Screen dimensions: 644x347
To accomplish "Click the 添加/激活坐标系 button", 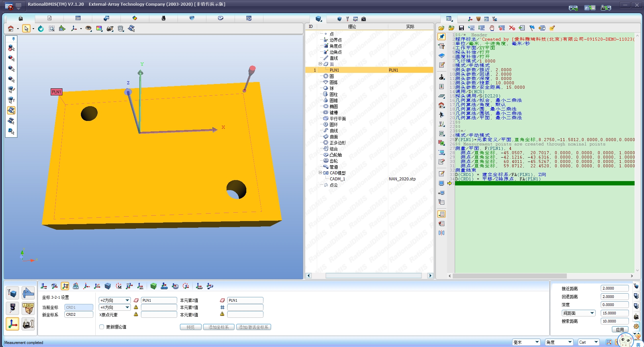I will [254, 327].
